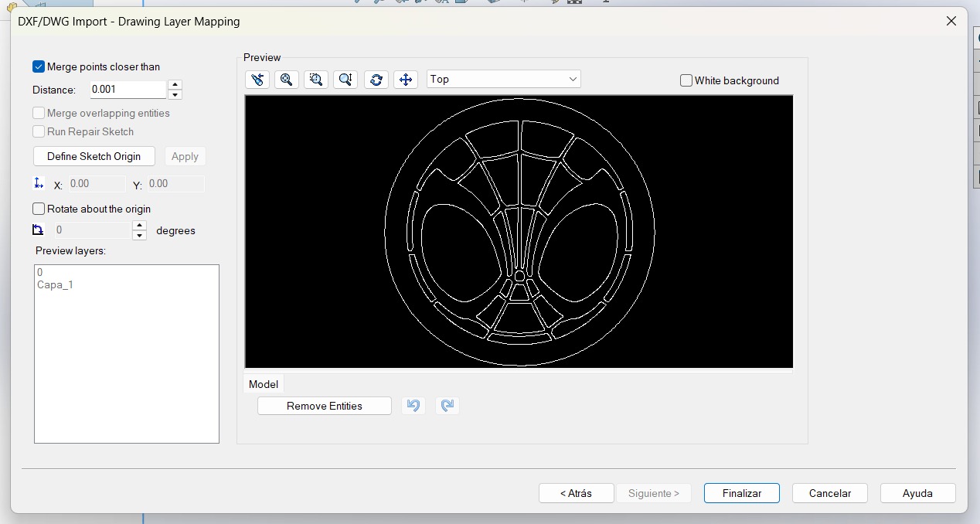The image size is (980, 524).
Task: Click the previous view icon in Preview toolbar
Action: [x=257, y=79]
